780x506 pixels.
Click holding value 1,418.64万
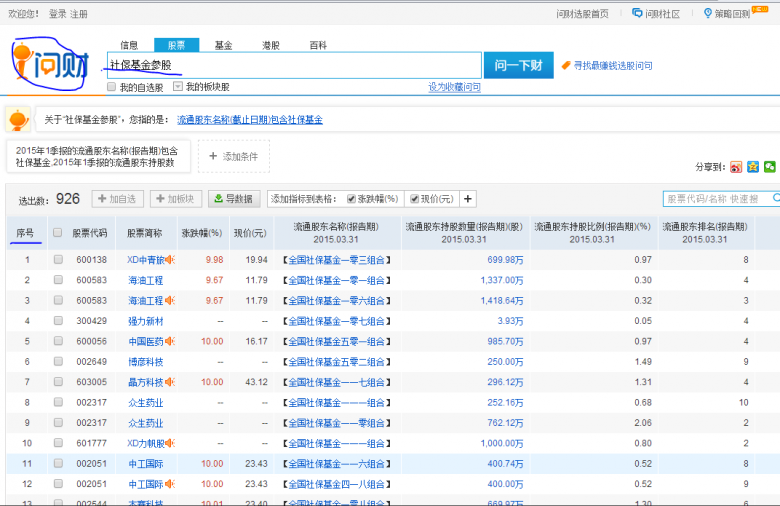(x=502, y=301)
